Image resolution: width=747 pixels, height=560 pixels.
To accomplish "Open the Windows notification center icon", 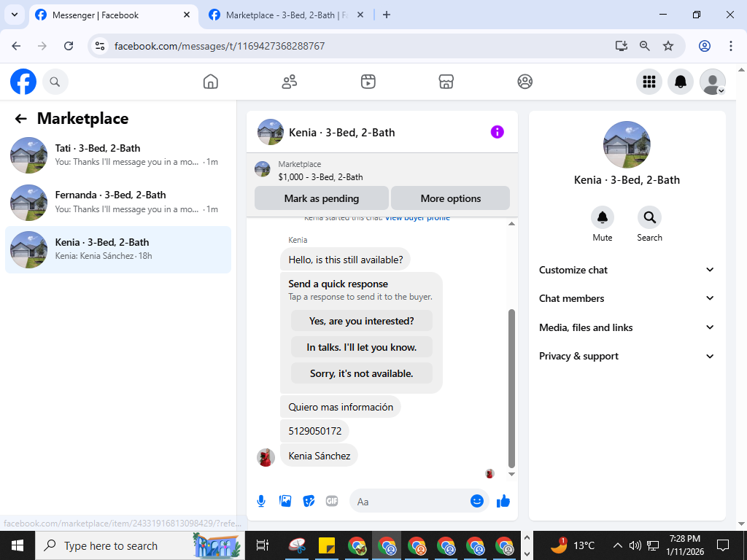I will tap(723, 545).
